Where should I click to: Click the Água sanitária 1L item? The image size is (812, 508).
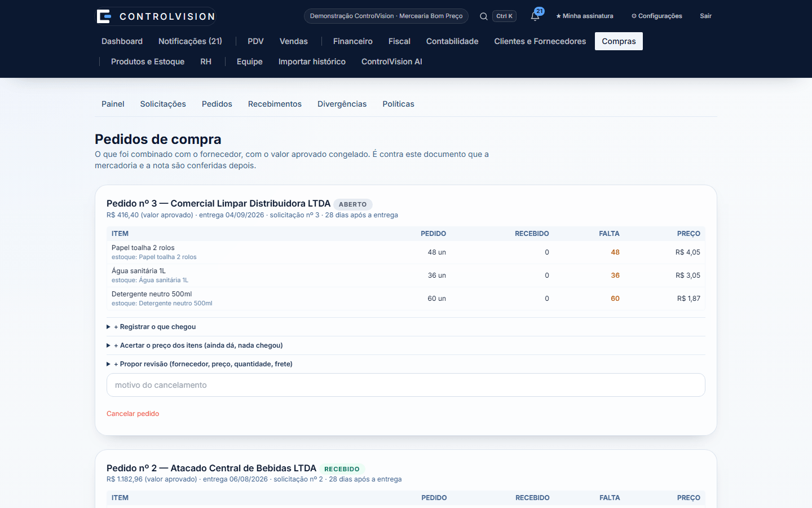click(139, 271)
